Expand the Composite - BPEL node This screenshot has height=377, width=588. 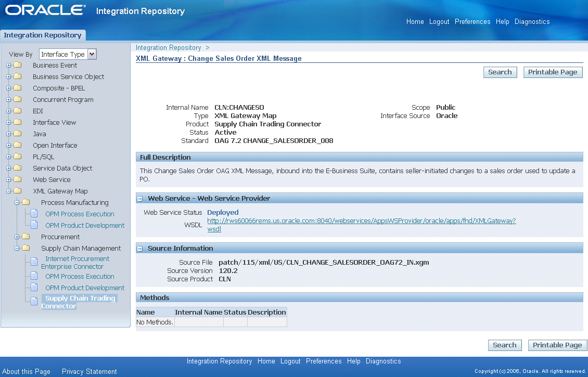pos(9,88)
